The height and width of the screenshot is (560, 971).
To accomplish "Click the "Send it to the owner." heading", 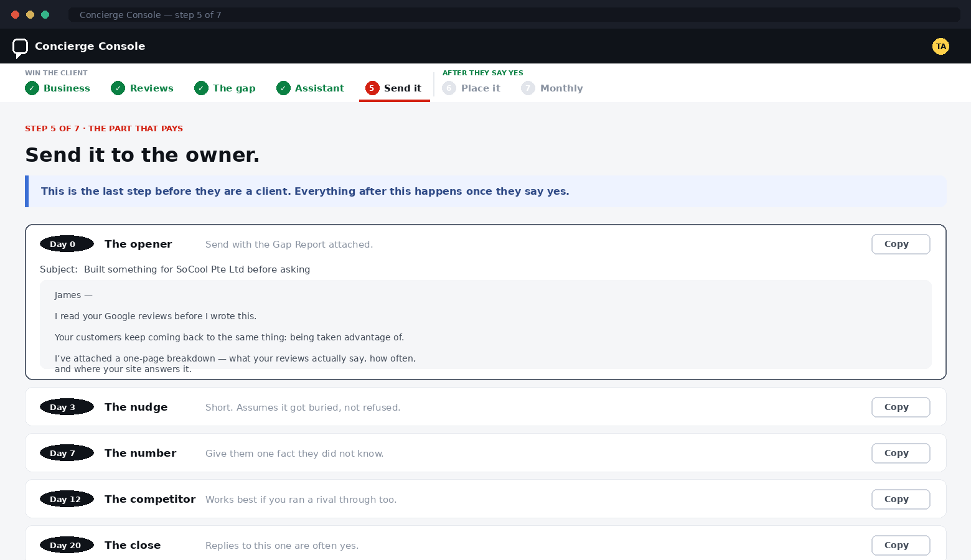I will point(142,155).
